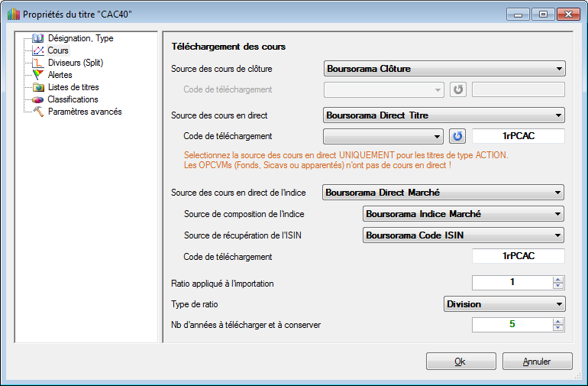
Task: Refresh the direct quote download code
Action: pyautogui.click(x=457, y=137)
